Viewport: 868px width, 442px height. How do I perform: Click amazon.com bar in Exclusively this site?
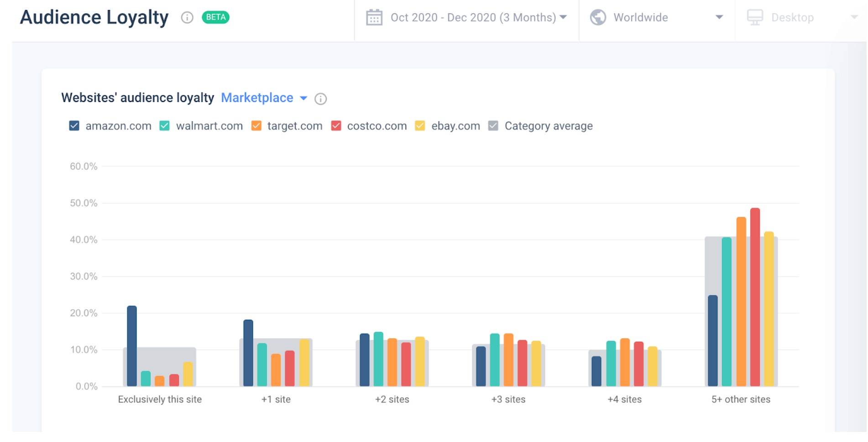point(132,346)
